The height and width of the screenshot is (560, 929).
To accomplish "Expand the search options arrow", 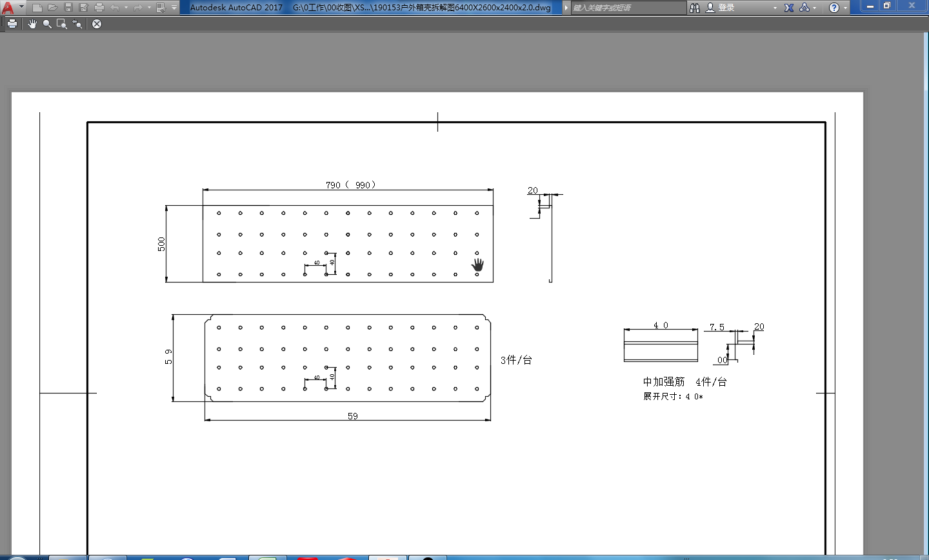I will 566,8.
